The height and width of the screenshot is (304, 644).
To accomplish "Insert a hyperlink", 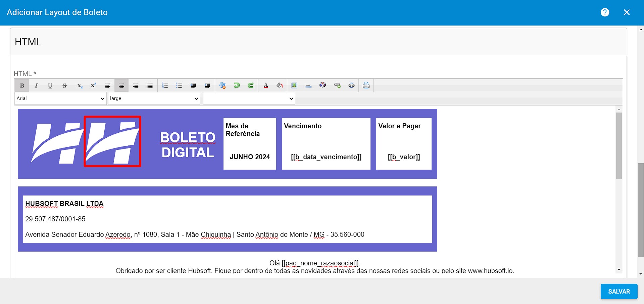I will (337, 86).
